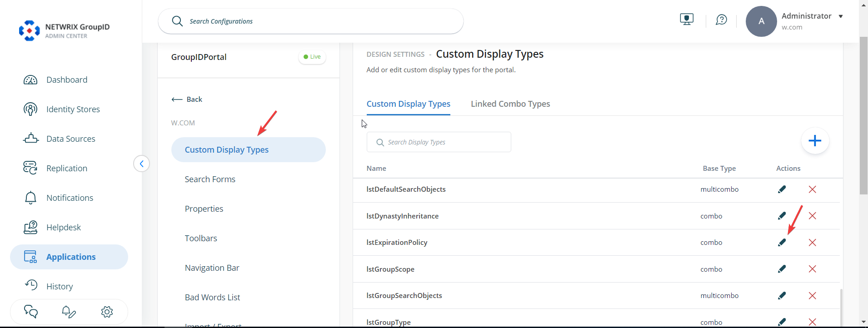Edit lstDynastyInheritance display type
Image resolution: width=868 pixels, height=328 pixels.
click(782, 216)
